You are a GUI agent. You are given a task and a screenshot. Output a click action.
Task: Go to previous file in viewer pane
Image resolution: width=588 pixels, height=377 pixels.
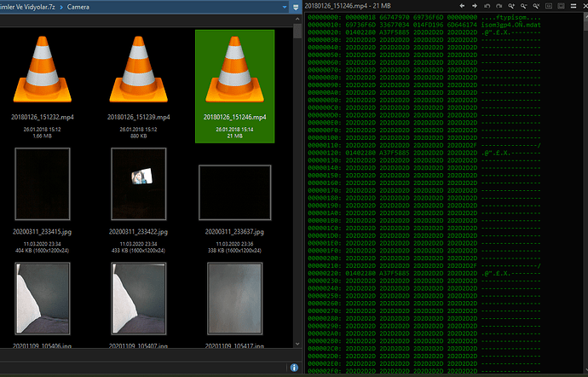[462, 6]
